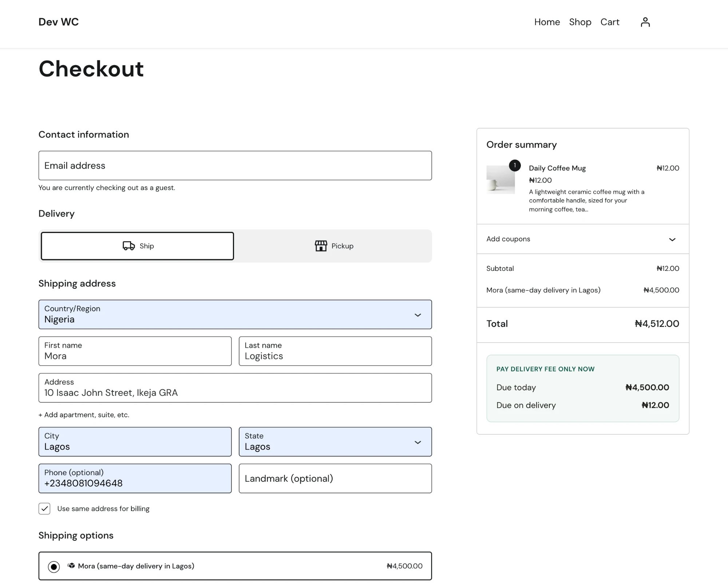Open the user account icon
728x588 pixels.
click(x=645, y=22)
